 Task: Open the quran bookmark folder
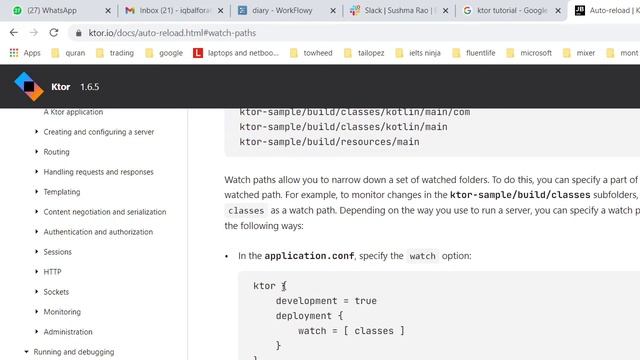tap(68, 53)
